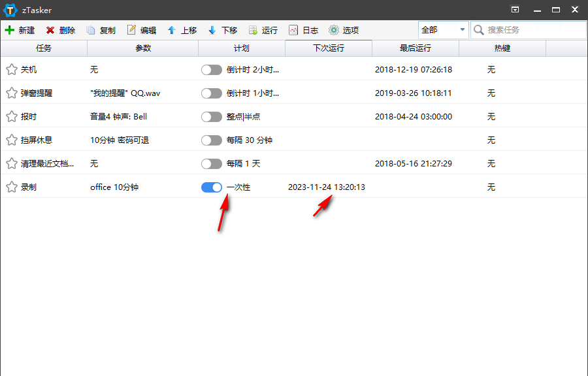The height and width of the screenshot is (376, 588).
Task: Close the zTasker window
Action: tap(575, 10)
